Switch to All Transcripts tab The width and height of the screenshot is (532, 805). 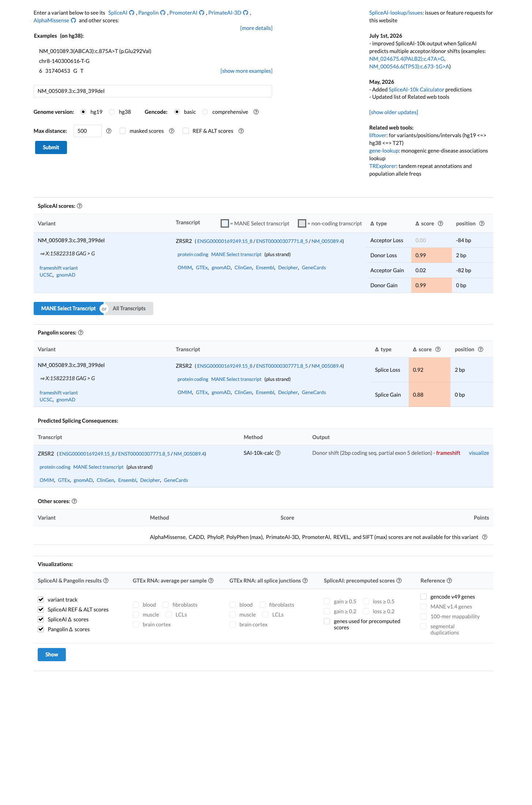[x=129, y=308]
